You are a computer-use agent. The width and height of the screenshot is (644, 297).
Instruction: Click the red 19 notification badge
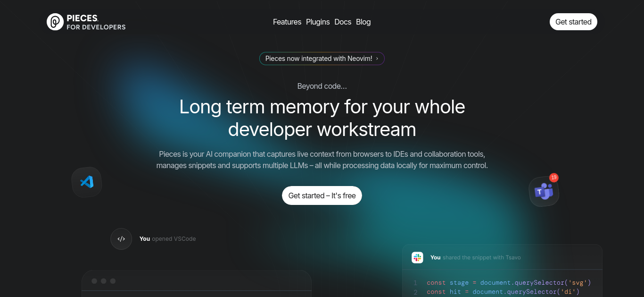554,178
